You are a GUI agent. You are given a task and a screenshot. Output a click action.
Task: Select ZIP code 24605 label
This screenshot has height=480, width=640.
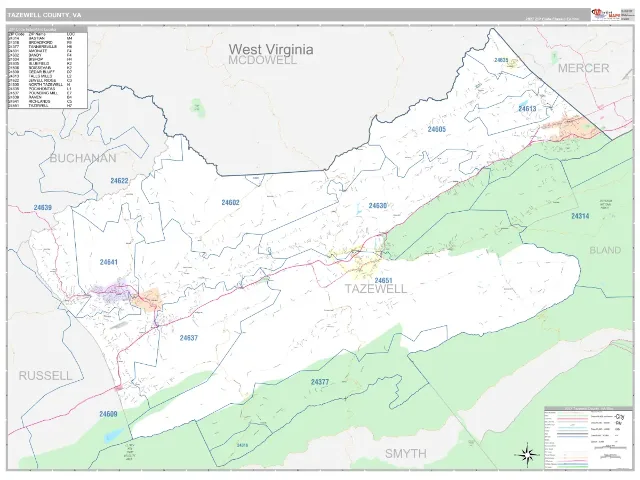coord(437,129)
